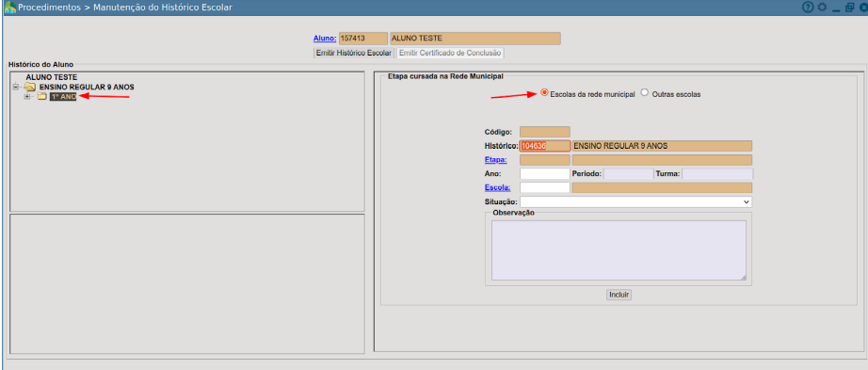Select the 1º ANO tree item
The width and height of the screenshot is (868, 370).
tap(63, 97)
